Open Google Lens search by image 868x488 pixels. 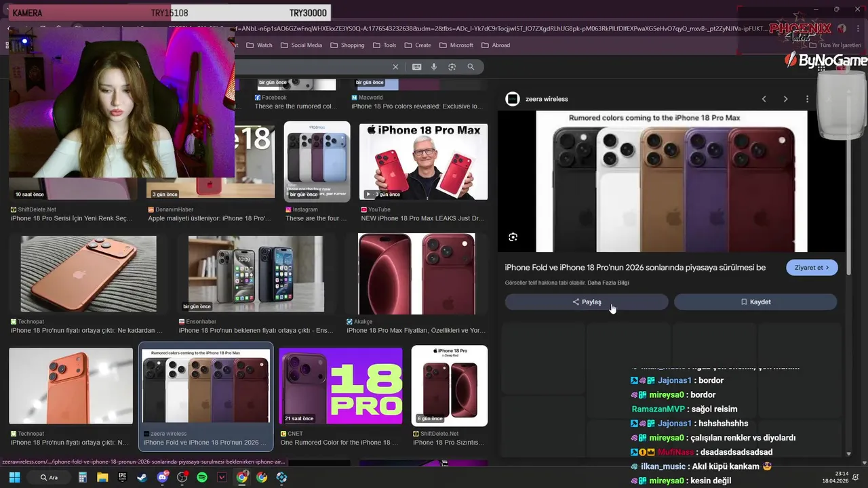(x=452, y=67)
